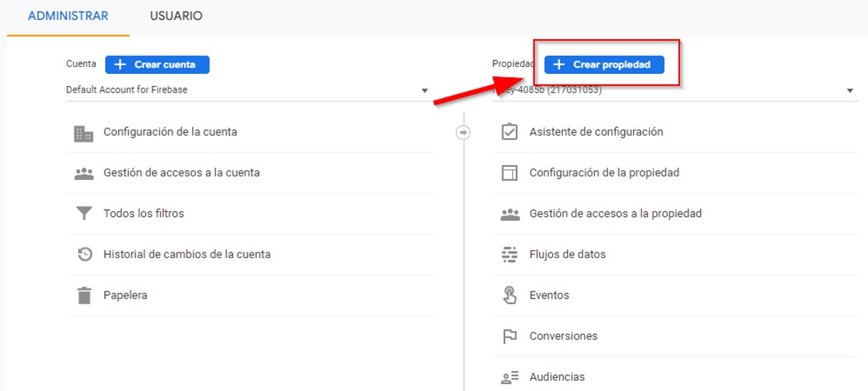Click the people icon for account access management
This screenshot has height=391, width=868.
(x=84, y=173)
